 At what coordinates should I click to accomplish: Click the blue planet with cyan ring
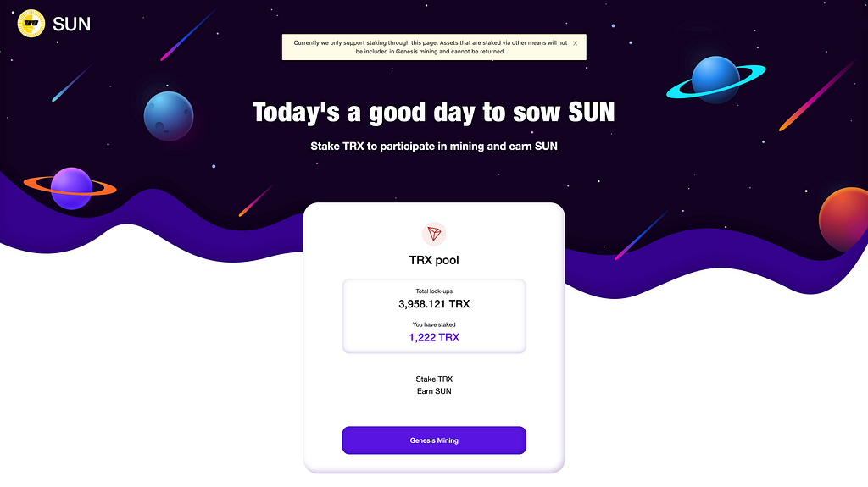pyautogui.click(x=715, y=79)
